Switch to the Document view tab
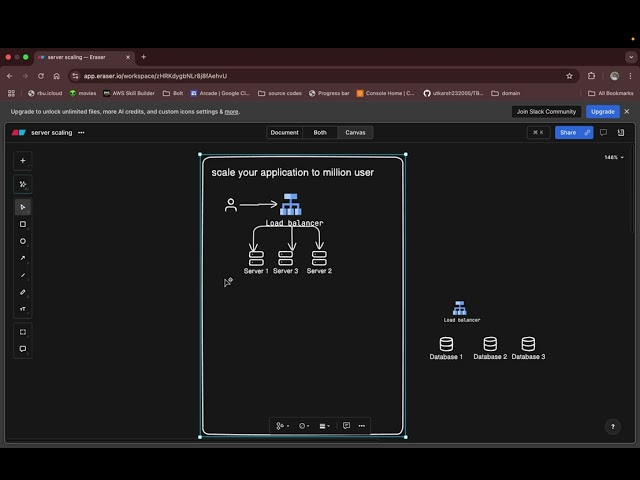The height and width of the screenshot is (480, 640). pyautogui.click(x=284, y=133)
